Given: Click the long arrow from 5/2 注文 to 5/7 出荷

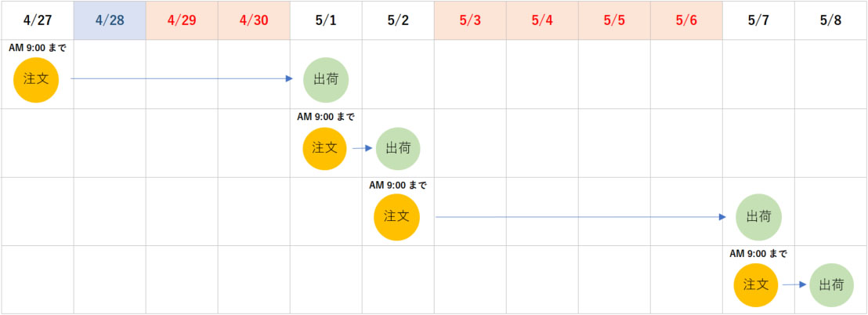Looking at the screenshot, I should [x=580, y=217].
